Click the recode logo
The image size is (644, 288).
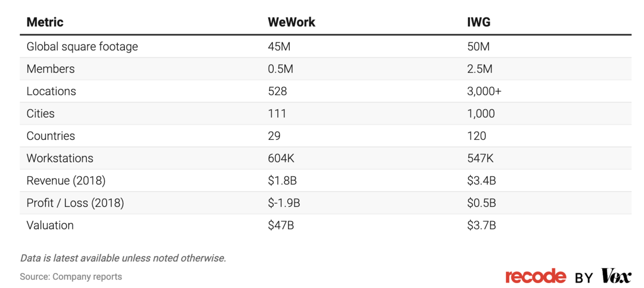(x=535, y=276)
